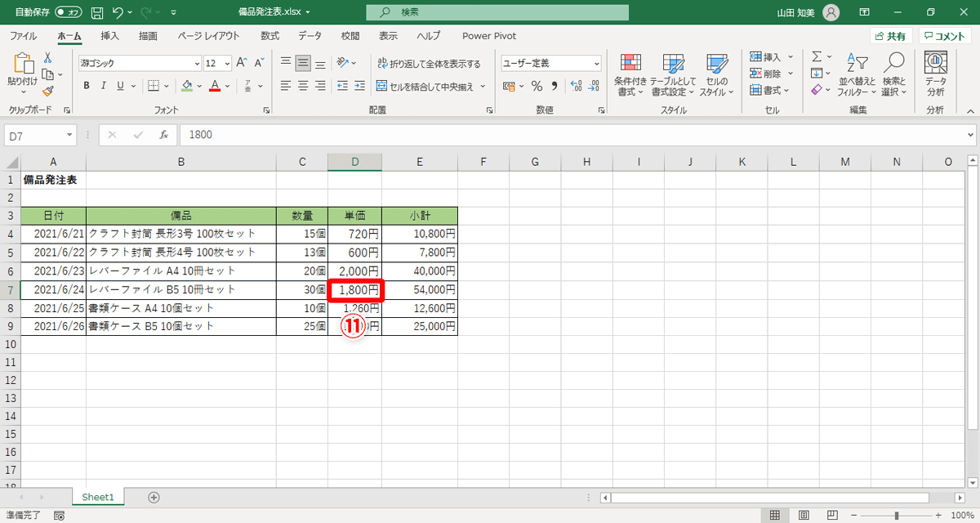
Task: Open number format dropdown ユーザー定義
Action: point(596,63)
